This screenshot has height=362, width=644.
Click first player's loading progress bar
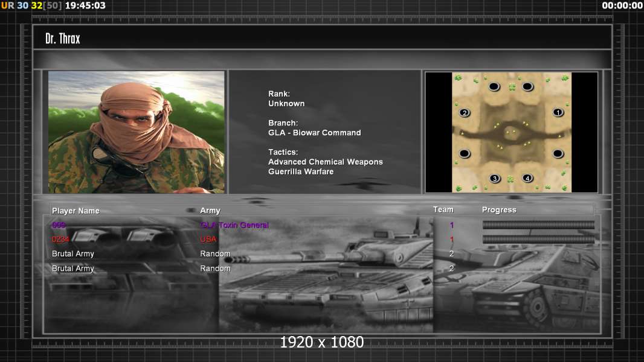[538, 224]
